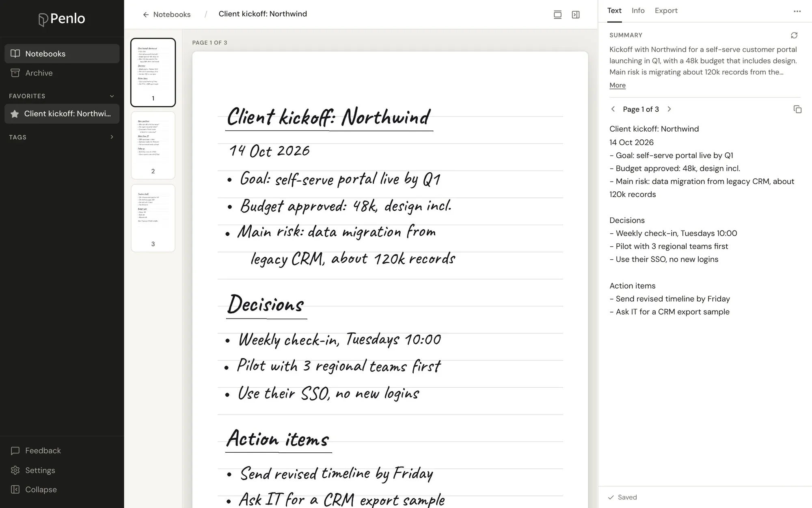Click the handwritten 'Action items' heading on page
The height and width of the screenshot is (508, 812).
coord(278,439)
